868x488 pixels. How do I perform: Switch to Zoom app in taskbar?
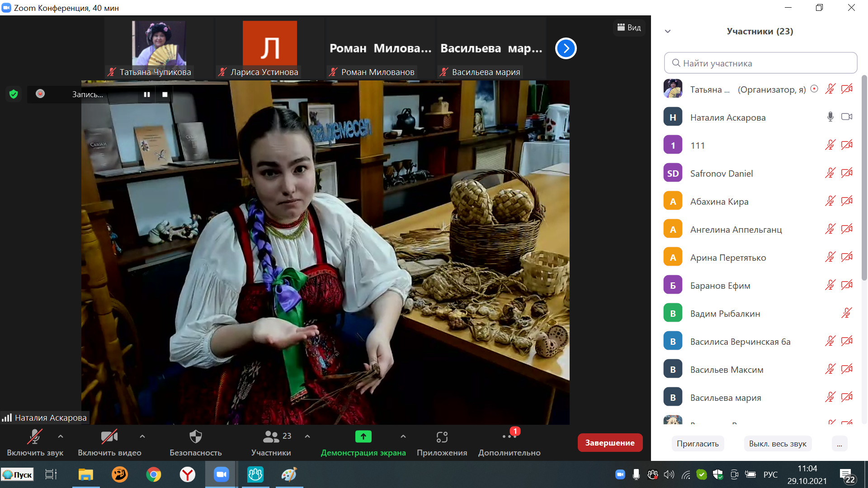point(221,474)
